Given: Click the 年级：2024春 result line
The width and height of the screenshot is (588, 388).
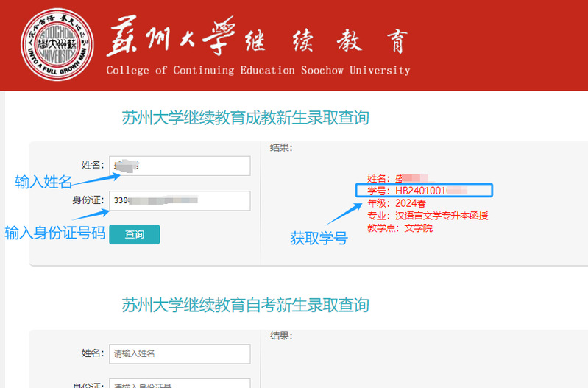Looking at the screenshot, I should click(397, 203).
